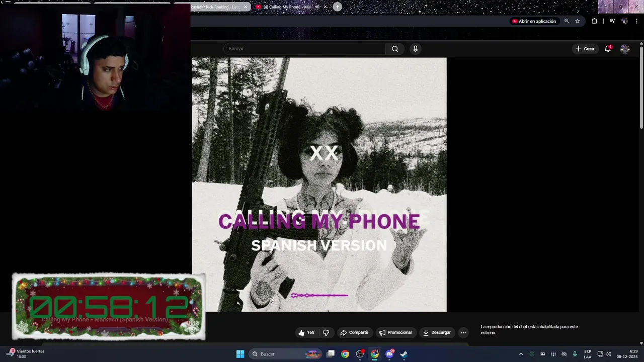Click the Compartir share button
This screenshot has height=362, width=644.
354,332
